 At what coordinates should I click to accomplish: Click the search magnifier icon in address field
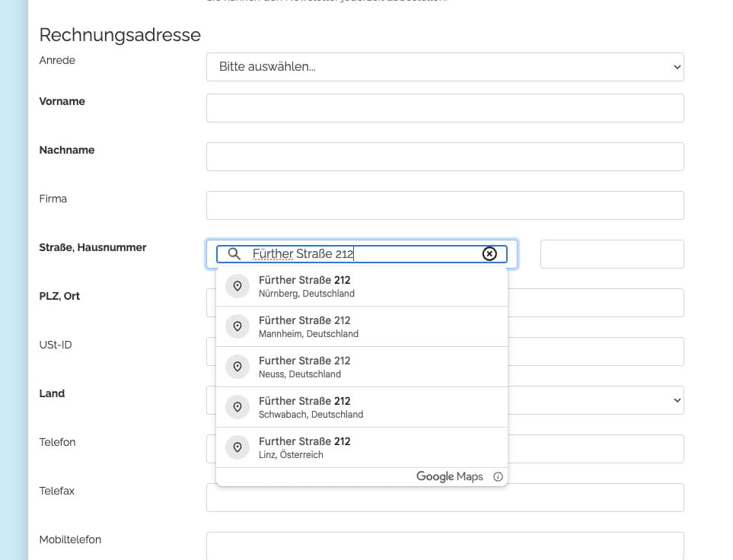point(234,254)
